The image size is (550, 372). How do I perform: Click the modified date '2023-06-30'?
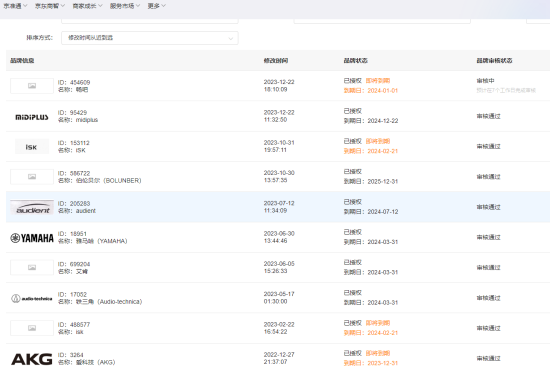[279, 234]
